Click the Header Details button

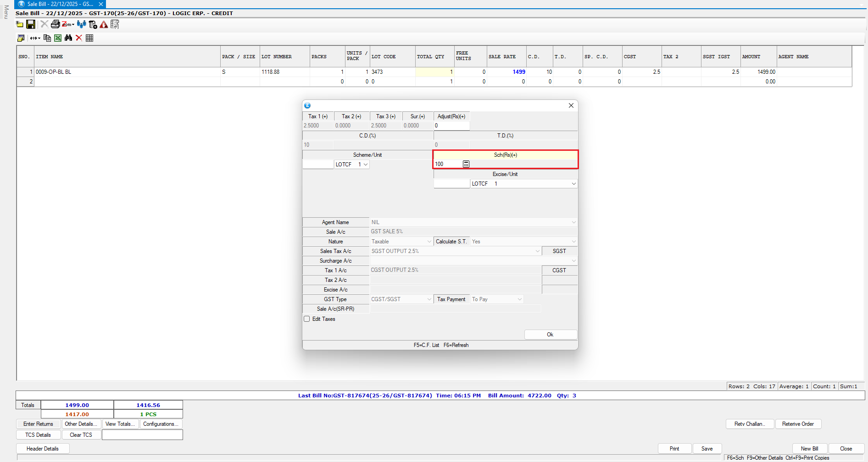point(43,449)
